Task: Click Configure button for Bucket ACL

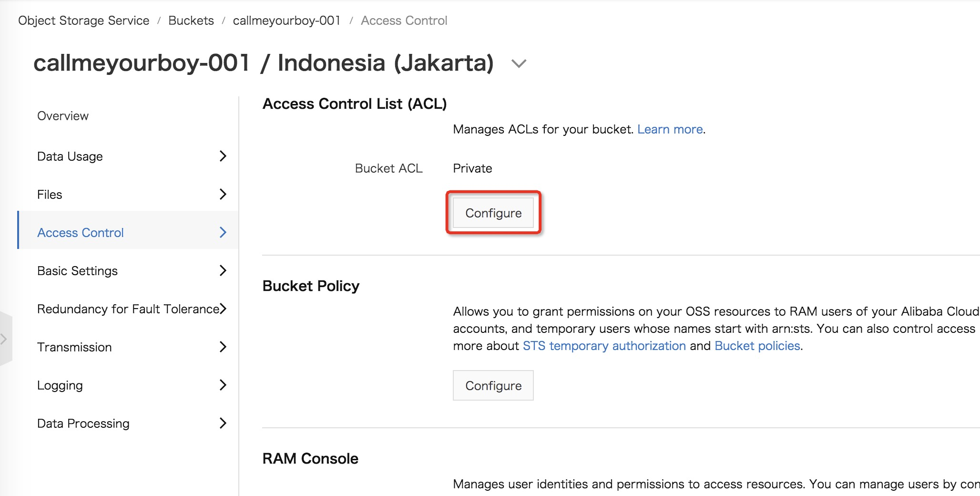Action: pyautogui.click(x=493, y=213)
